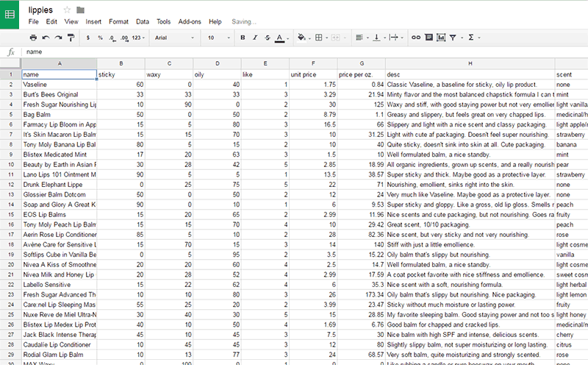Select the cell Drunk Elephant Lippe
The height and width of the screenshot is (365, 588).
(x=60, y=185)
